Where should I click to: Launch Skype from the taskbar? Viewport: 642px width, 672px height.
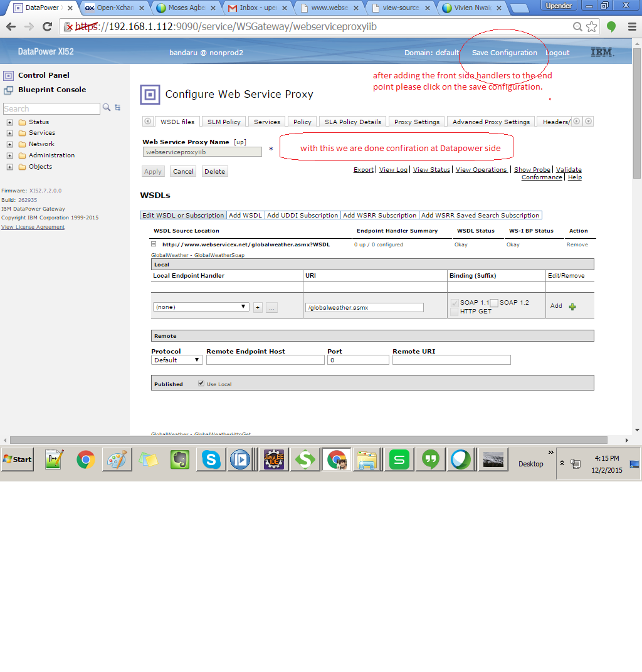pyautogui.click(x=210, y=459)
